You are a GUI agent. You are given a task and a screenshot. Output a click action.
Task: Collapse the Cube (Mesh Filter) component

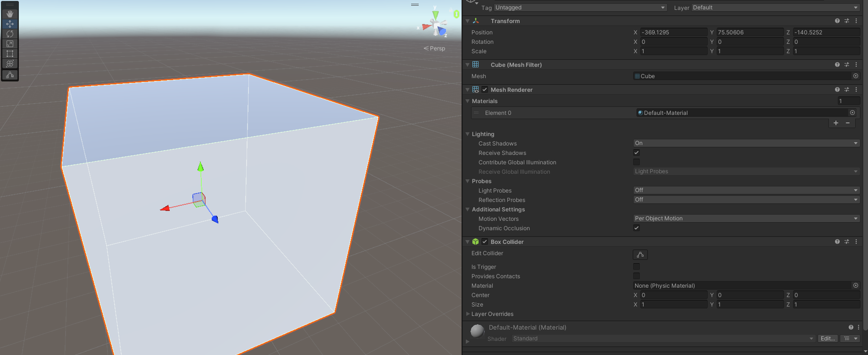[467, 65]
